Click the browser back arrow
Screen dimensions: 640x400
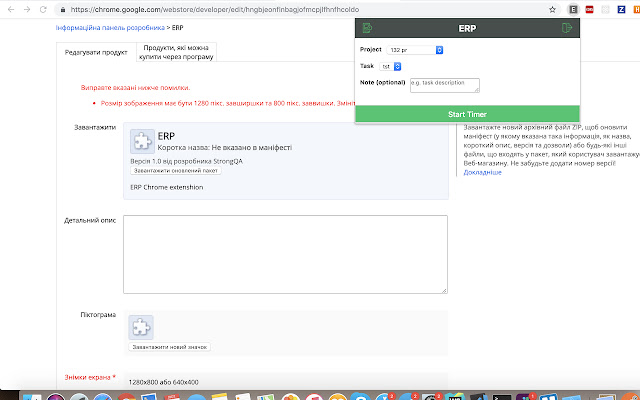pyautogui.click(x=11, y=9)
